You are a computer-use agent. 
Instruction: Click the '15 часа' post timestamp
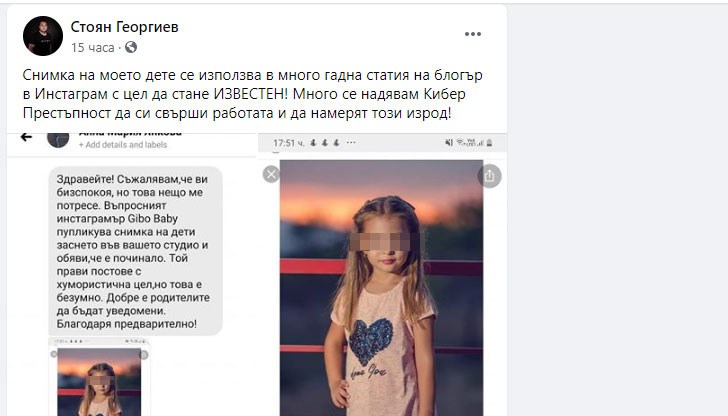(x=92, y=47)
